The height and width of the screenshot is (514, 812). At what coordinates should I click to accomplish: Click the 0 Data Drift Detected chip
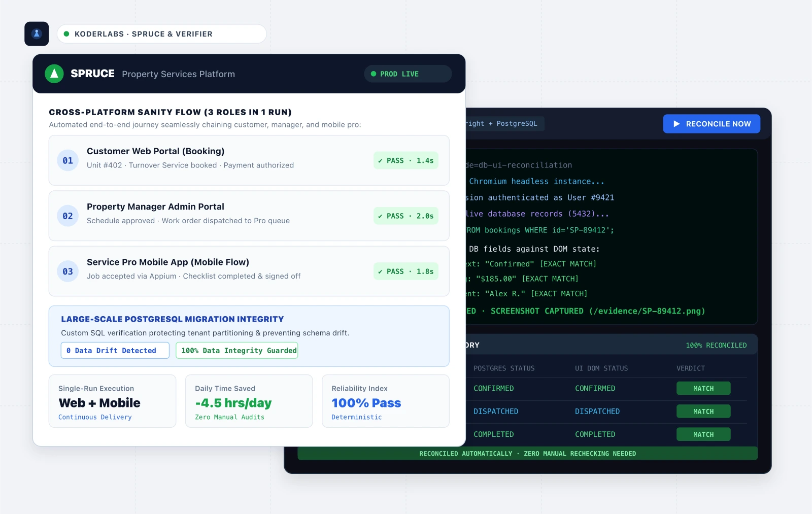(x=115, y=351)
